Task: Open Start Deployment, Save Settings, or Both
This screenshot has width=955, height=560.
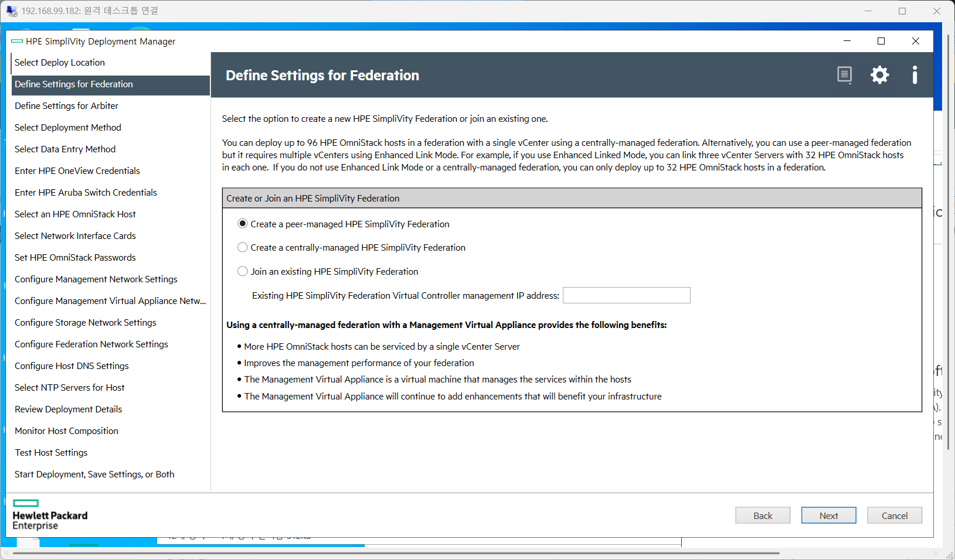Action: point(110,474)
